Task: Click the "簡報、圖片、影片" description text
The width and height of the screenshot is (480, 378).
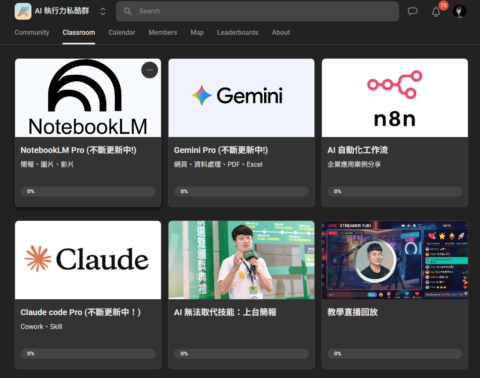Action: 47,164
